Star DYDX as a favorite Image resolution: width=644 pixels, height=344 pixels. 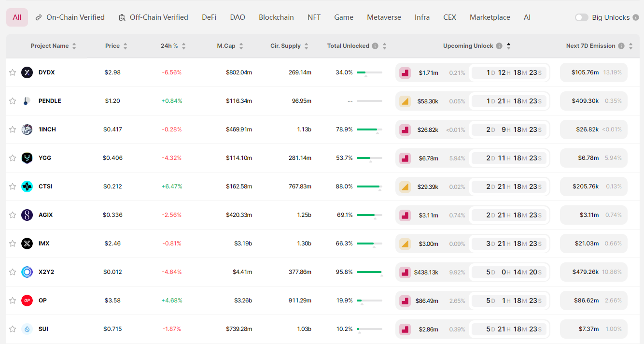(x=13, y=72)
